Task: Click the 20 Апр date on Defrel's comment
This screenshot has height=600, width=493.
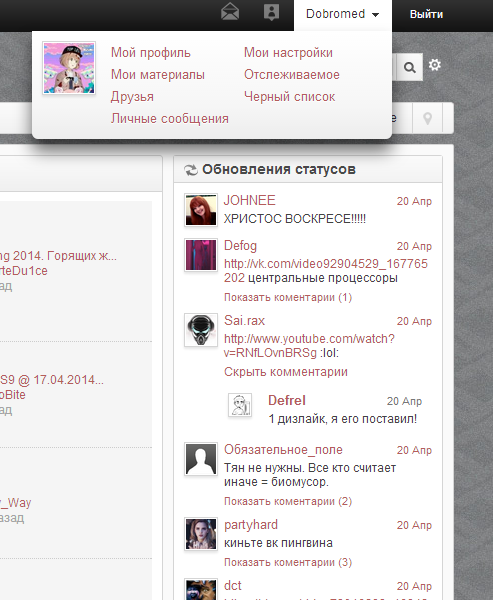Action: (404, 401)
